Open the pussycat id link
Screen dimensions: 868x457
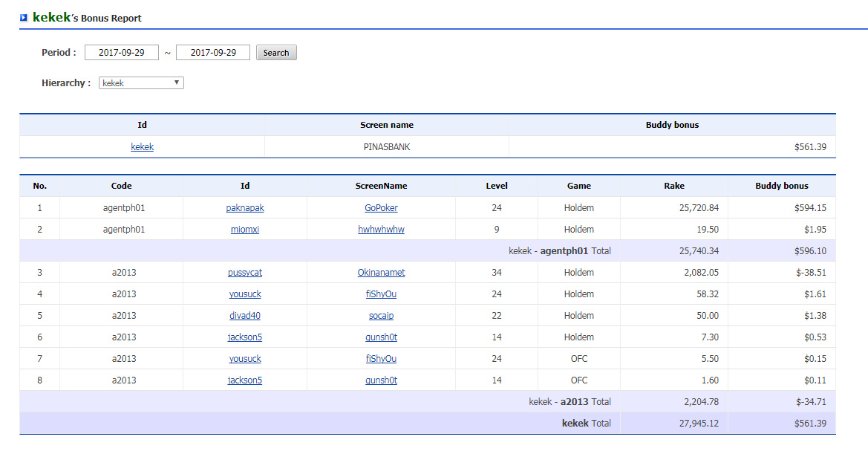pyautogui.click(x=245, y=273)
